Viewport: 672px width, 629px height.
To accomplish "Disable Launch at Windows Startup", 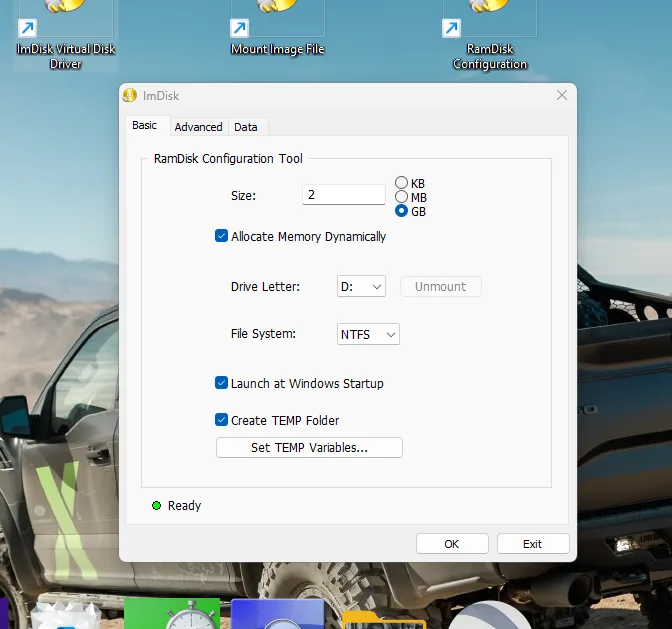I will pos(222,383).
